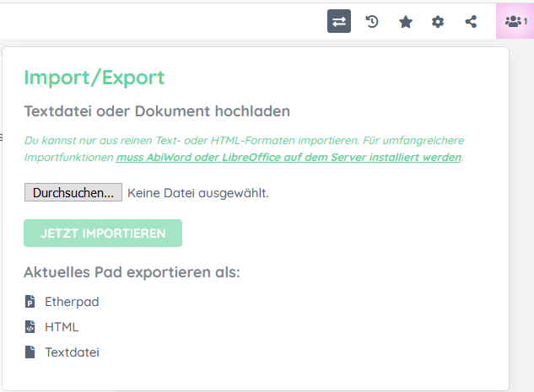Open the timeslider history icon

point(372,21)
